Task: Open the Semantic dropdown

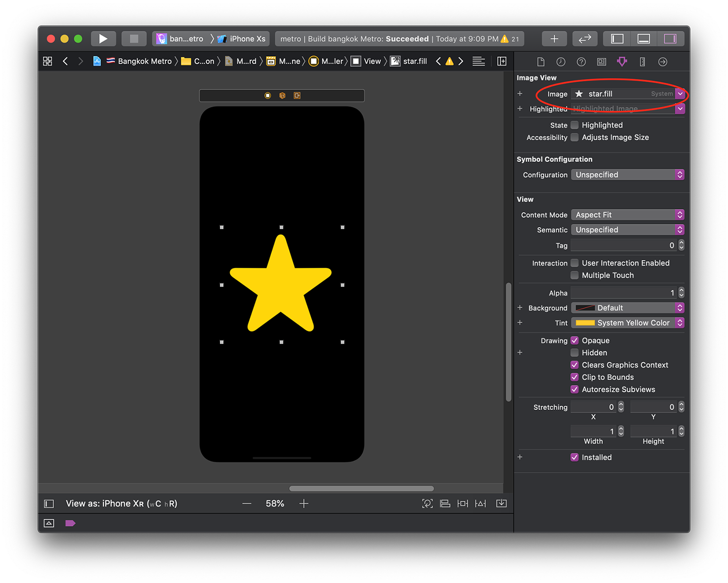Action: click(x=628, y=230)
